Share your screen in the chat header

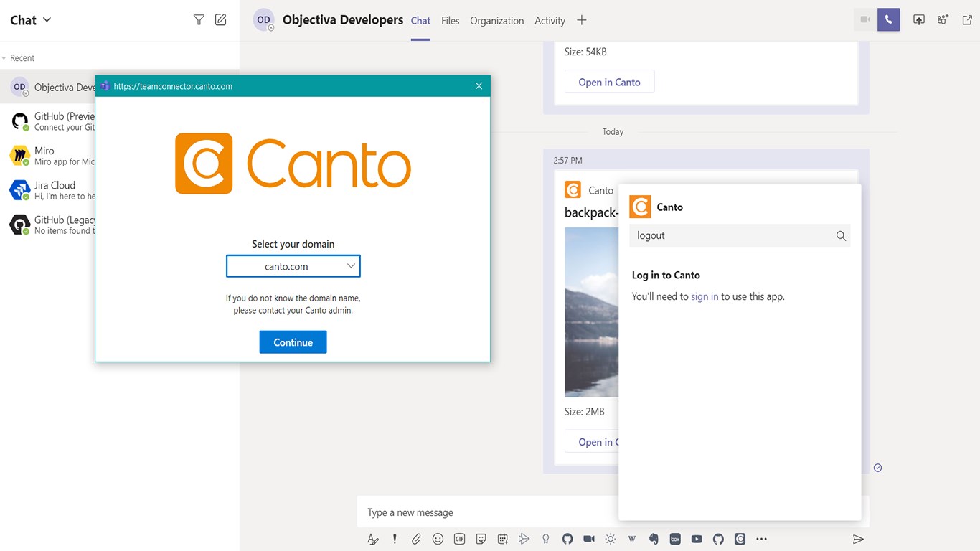click(919, 20)
